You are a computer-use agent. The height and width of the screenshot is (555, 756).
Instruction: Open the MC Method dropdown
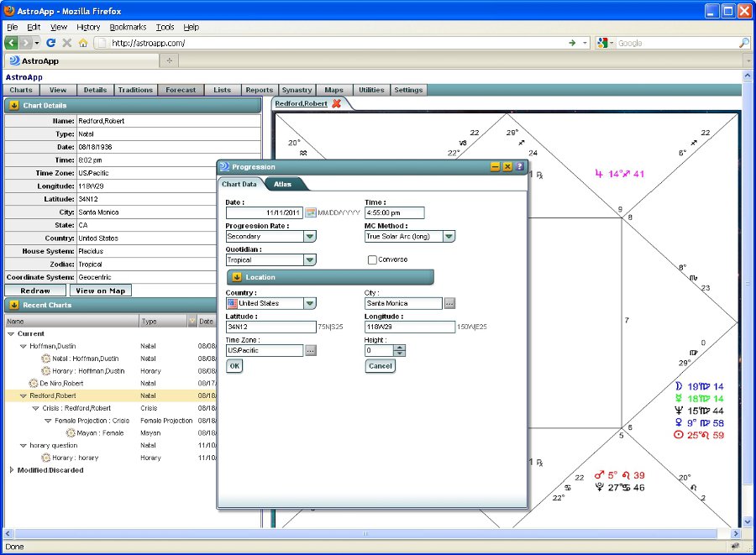[x=449, y=237]
